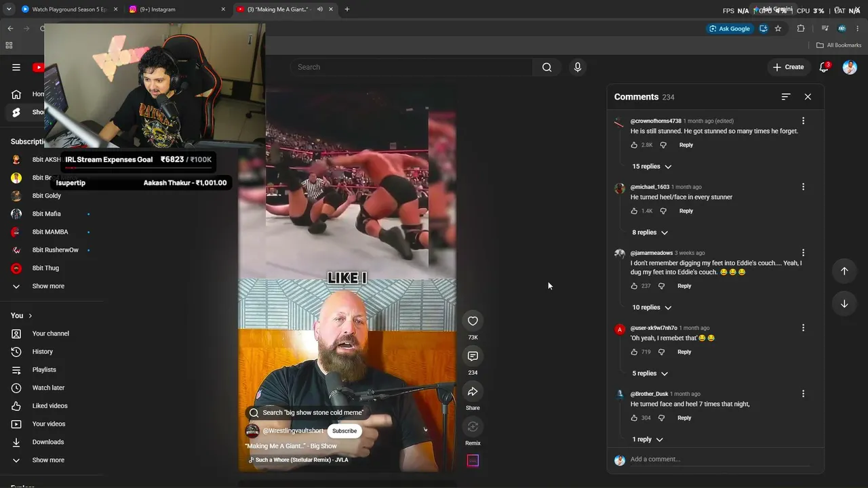Open the account avatar menu
Image resolution: width=868 pixels, height=488 pixels.
(850, 67)
